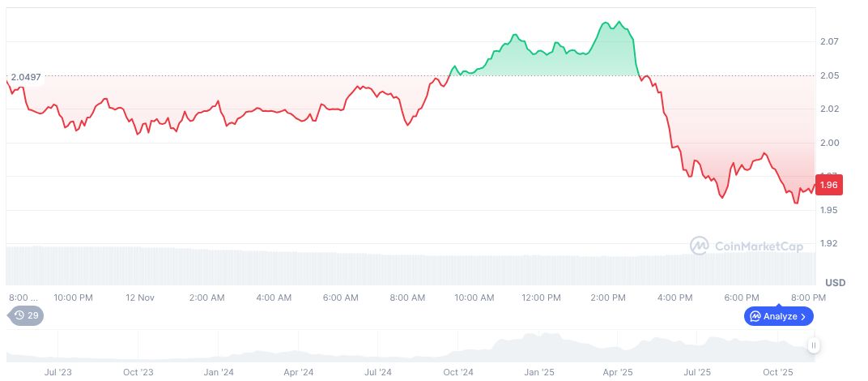868x381 pixels.
Task: Click the 2.07 price axis label
Action: [x=828, y=41]
